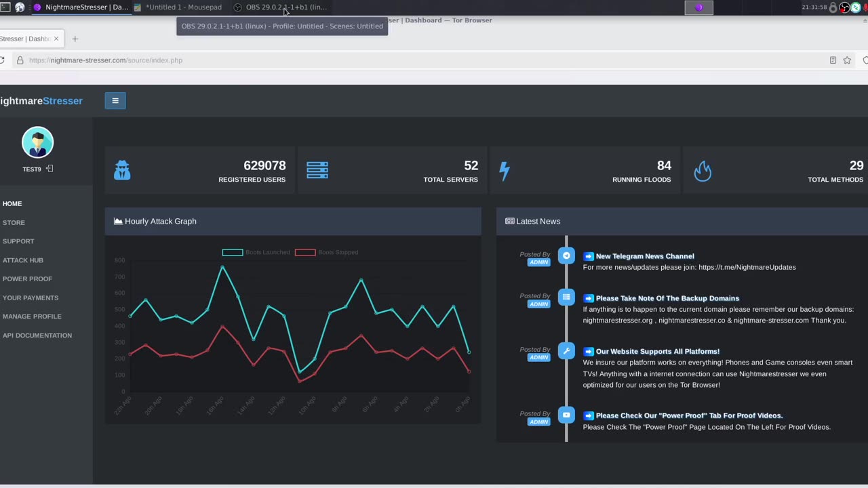Open Please Take Note Of The Backup Domains headline
This screenshot has width=868, height=488.
(667, 298)
